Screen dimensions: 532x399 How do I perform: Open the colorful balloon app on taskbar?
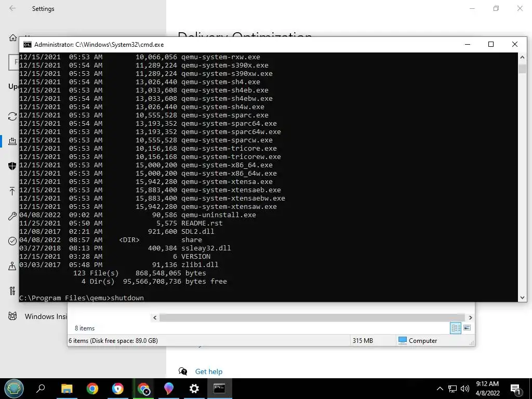coord(169,389)
